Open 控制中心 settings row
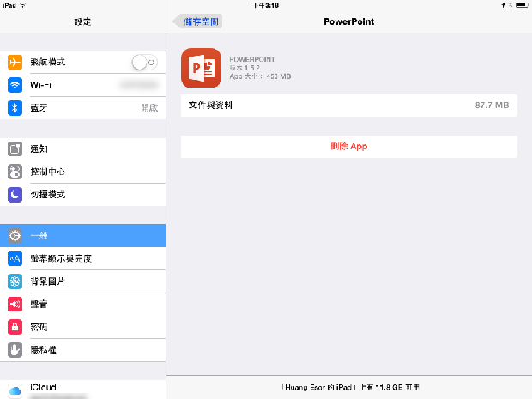Screen dimensions: 532x399 click(83, 172)
